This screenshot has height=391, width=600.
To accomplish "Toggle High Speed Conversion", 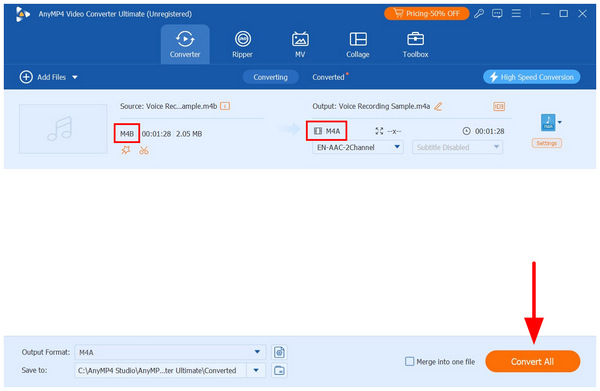I will point(532,77).
